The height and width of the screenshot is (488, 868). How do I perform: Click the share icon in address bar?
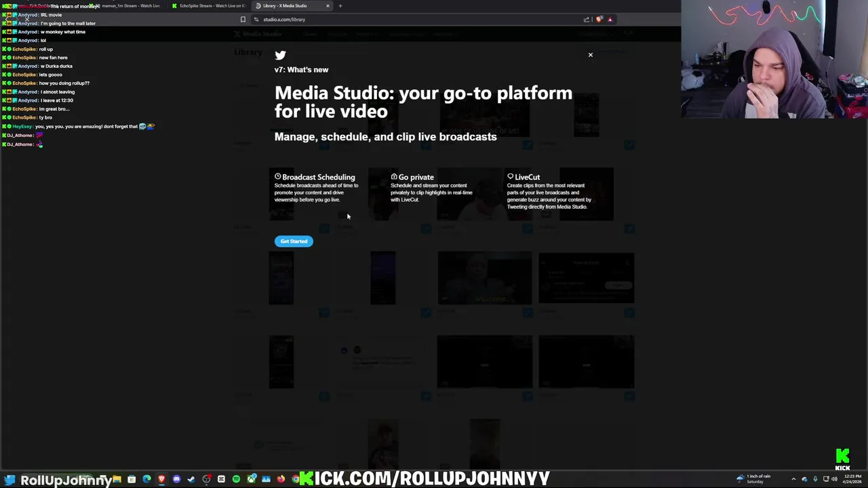click(x=586, y=19)
